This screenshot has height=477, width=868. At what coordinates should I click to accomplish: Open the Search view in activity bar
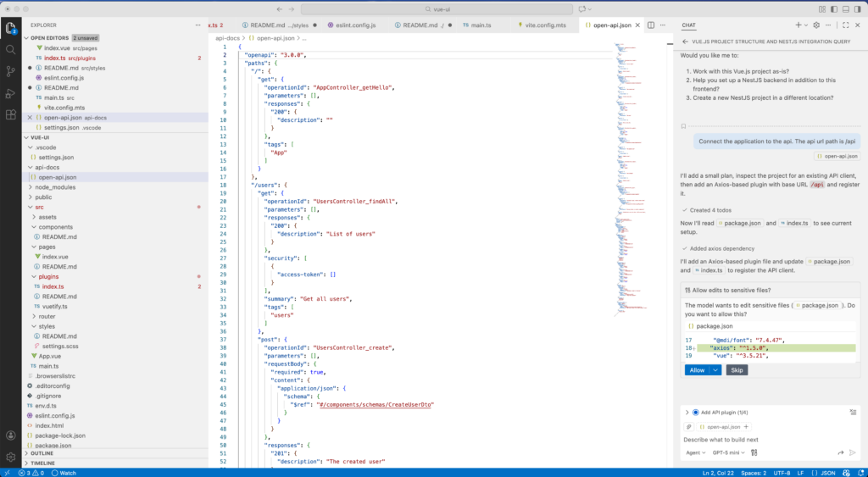point(10,49)
